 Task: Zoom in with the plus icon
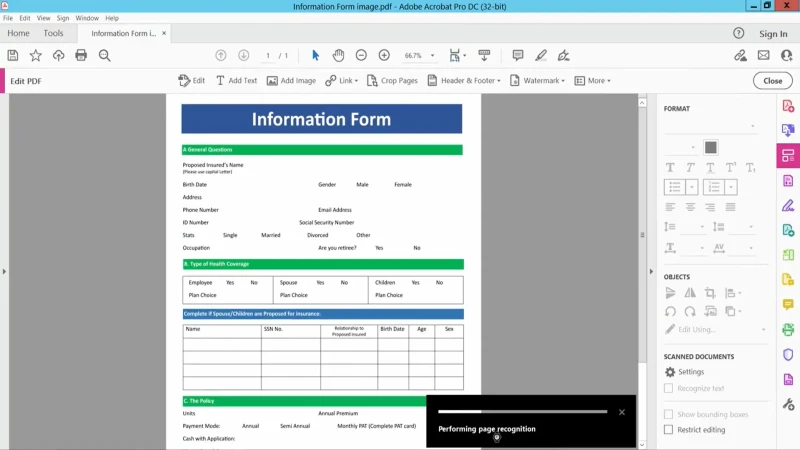coord(384,55)
